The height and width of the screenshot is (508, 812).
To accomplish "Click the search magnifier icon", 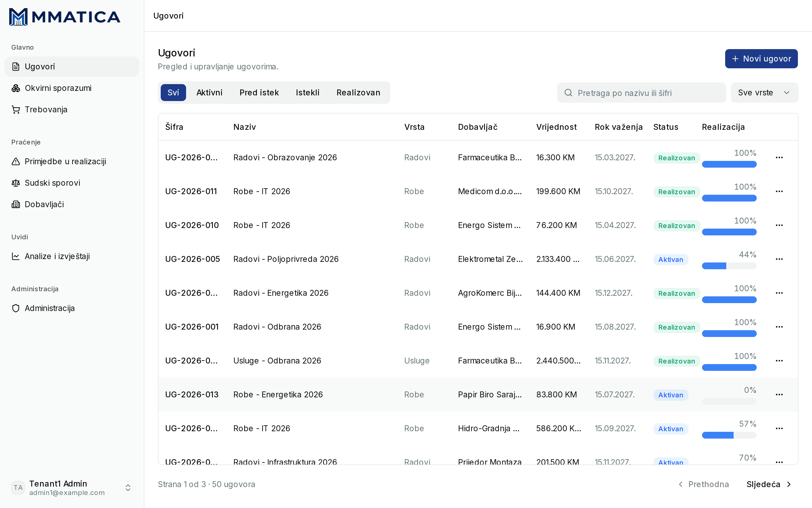I will pyautogui.click(x=568, y=93).
